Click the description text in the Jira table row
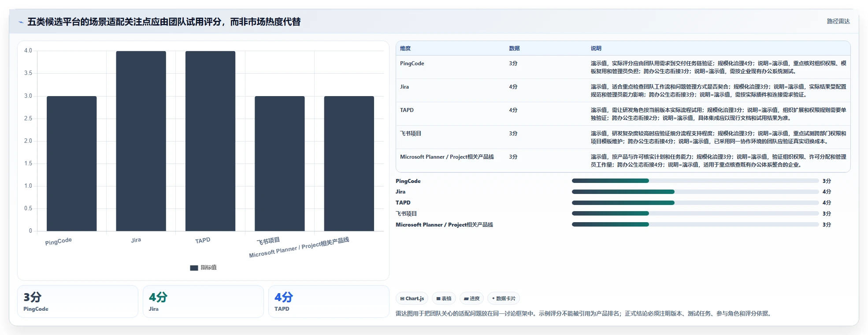This screenshot has height=335, width=868. tap(718, 91)
